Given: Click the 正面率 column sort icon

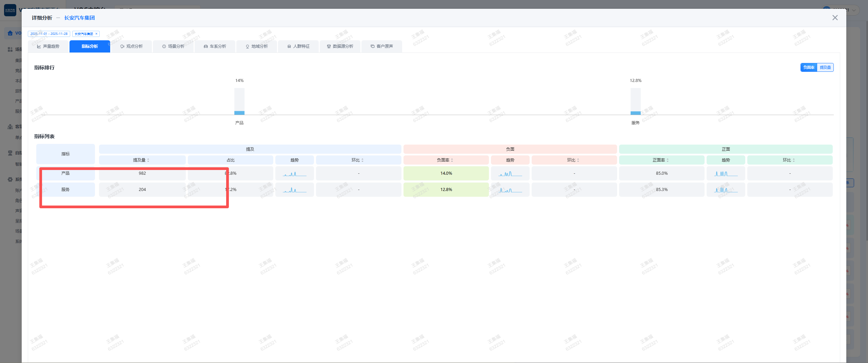Looking at the screenshot, I should tap(668, 160).
